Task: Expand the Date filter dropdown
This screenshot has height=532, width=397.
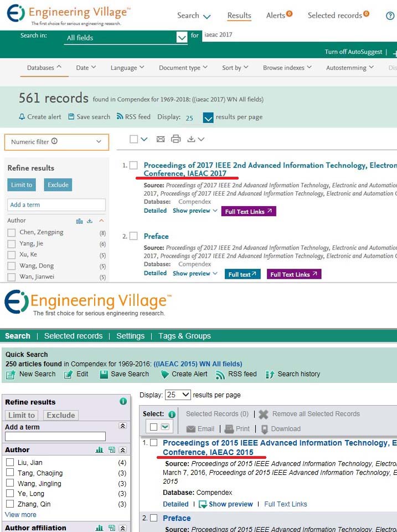Action: (86, 68)
